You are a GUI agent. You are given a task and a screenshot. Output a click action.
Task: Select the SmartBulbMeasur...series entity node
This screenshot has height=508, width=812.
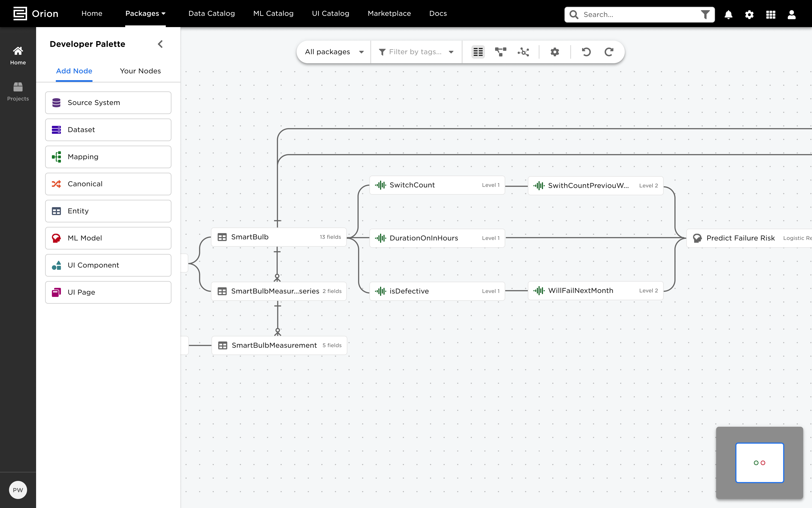pos(279,291)
